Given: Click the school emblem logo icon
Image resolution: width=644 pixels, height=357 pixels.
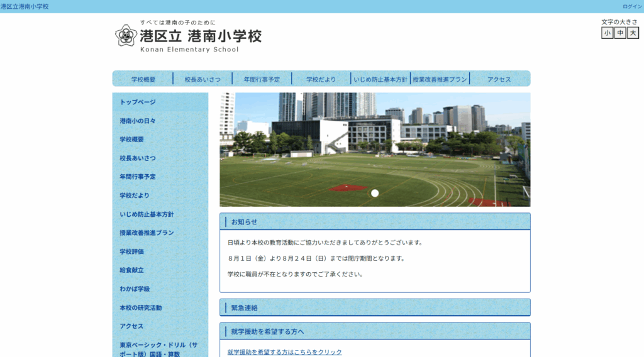Looking at the screenshot, I should (x=126, y=35).
